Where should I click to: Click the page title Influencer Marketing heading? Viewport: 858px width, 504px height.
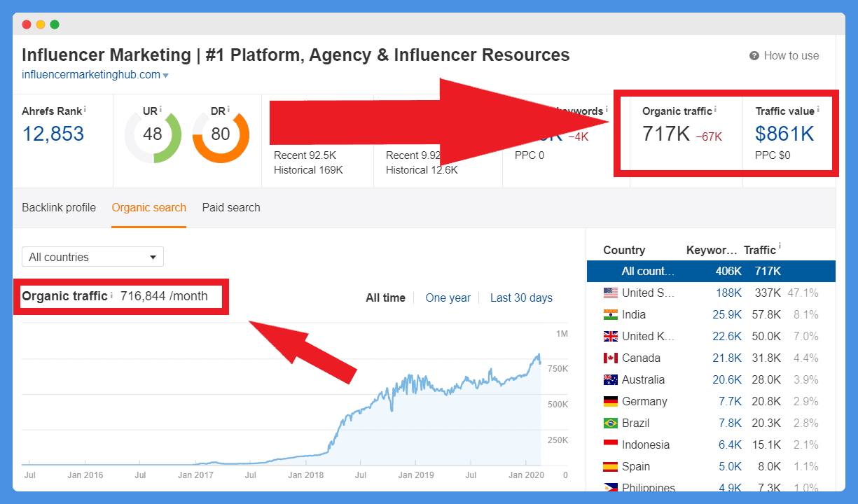[296, 55]
